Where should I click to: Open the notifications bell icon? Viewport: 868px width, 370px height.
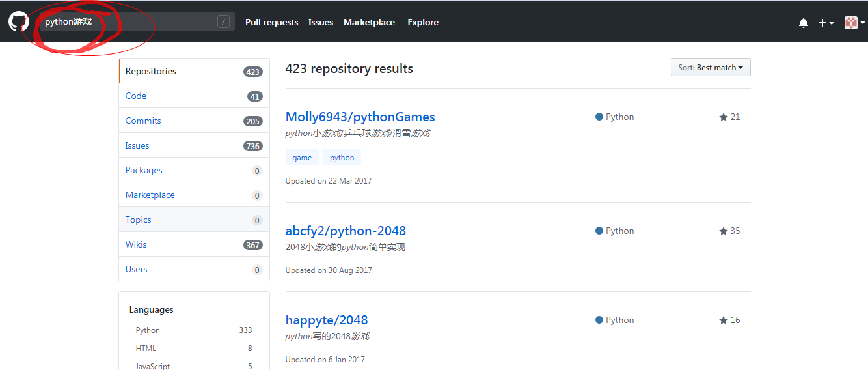tap(804, 23)
